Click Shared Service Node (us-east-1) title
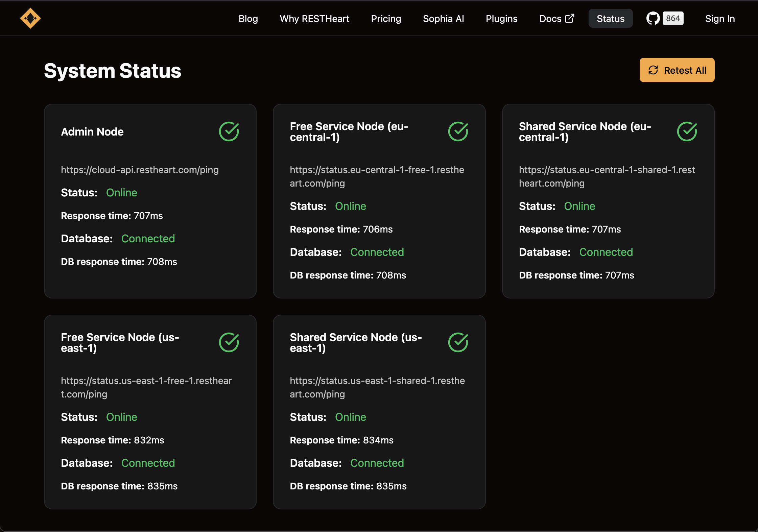 pyautogui.click(x=356, y=343)
